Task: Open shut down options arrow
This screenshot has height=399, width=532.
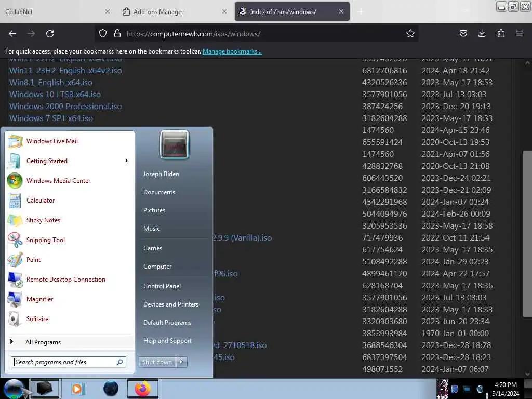Action: click(x=181, y=362)
